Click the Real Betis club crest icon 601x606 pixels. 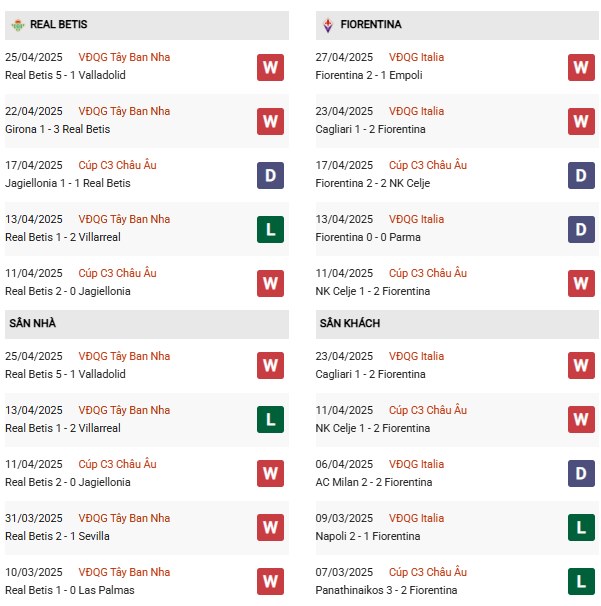tap(17, 25)
